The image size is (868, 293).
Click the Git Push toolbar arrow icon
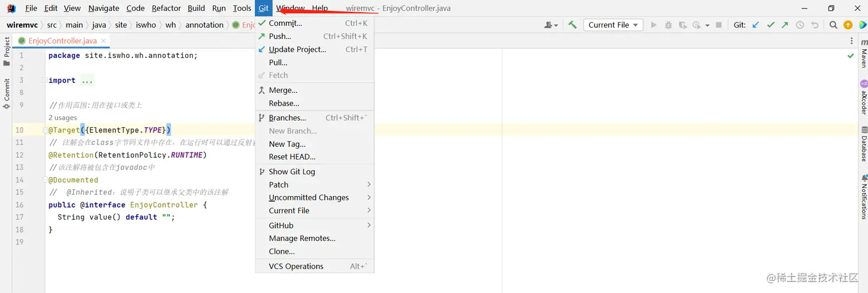(x=785, y=25)
